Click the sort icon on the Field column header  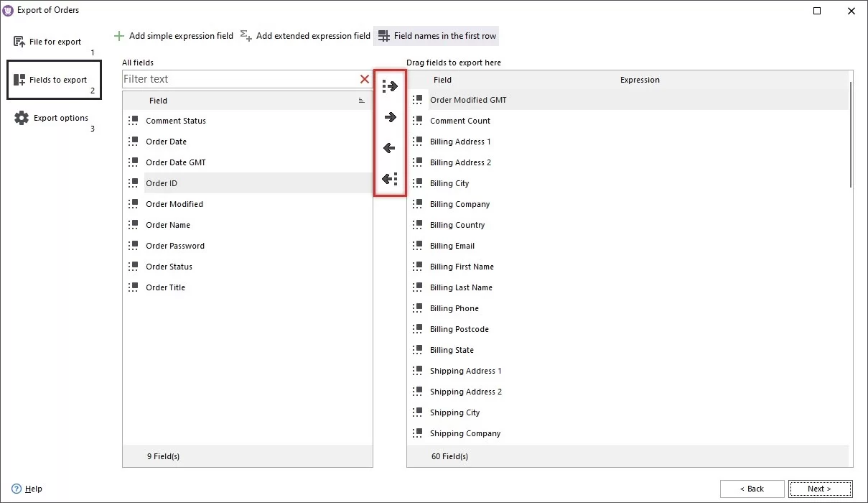coord(360,101)
